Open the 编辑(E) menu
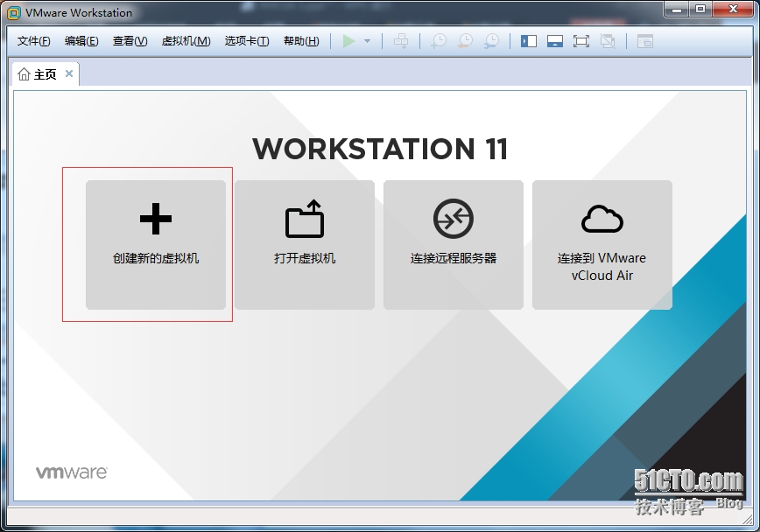Viewport: 760px width, 532px height. (81, 41)
